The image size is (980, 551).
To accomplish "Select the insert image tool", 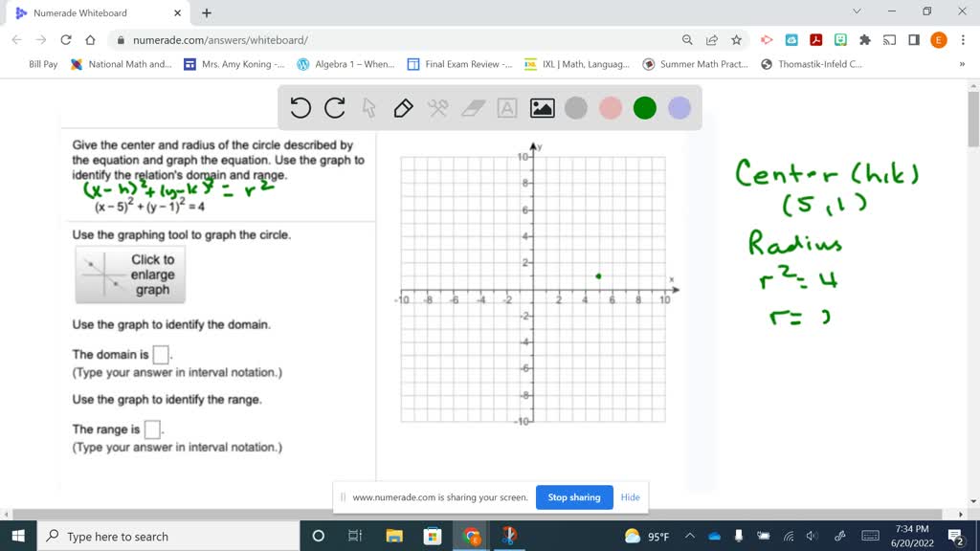I will click(541, 108).
